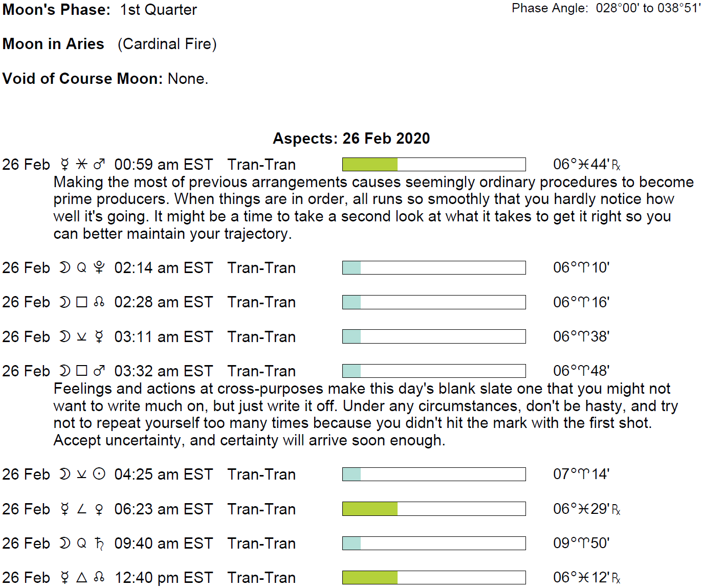This screenshot has height=588, width=724.
Task: Select the Pluto glyph in the 02:14 am row
Action: [99, 267]
